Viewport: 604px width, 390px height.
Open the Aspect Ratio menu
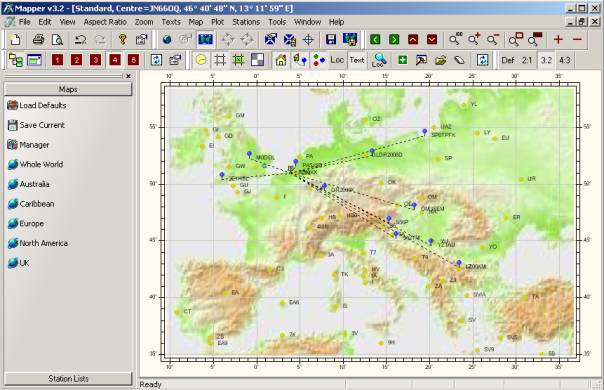point(105,22)
